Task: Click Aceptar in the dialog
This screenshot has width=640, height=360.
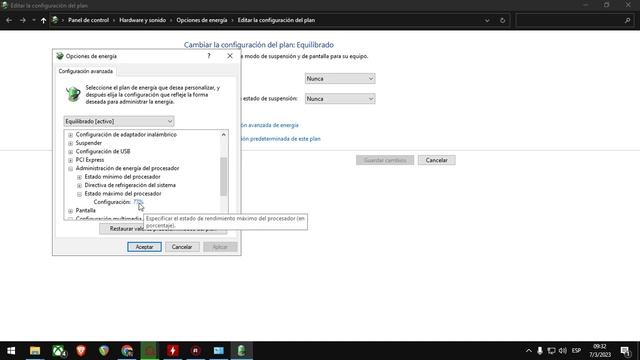Action: pyautogui.click(x=144, y=247)
